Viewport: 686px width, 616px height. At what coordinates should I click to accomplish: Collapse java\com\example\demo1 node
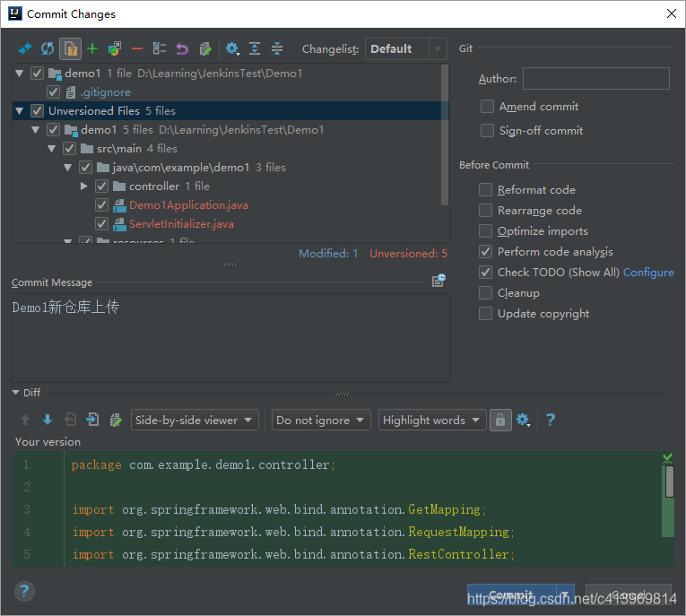pyautogui.click(x=68, y=167)
